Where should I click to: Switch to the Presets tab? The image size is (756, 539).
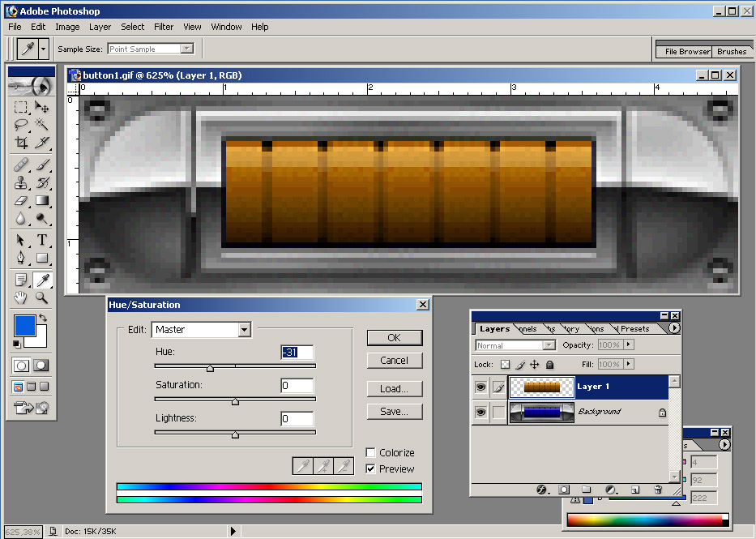[x=634, y=329]
